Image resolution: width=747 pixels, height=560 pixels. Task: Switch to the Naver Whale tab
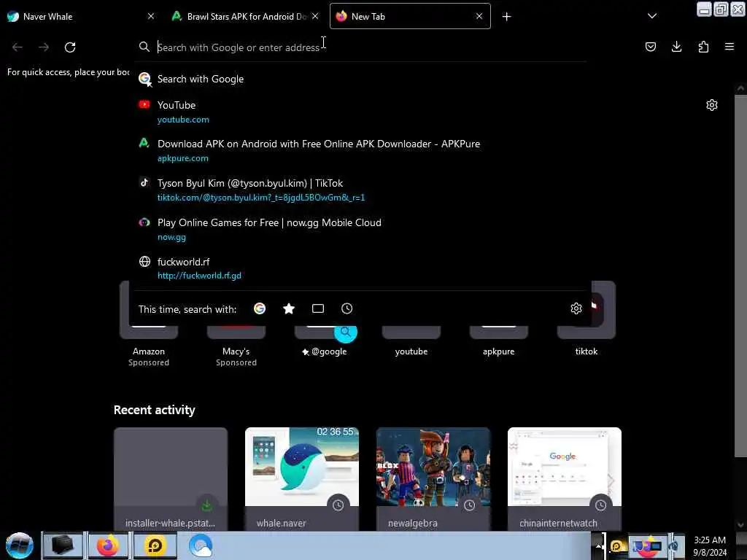pyautogui.click(x=82, y=16)
